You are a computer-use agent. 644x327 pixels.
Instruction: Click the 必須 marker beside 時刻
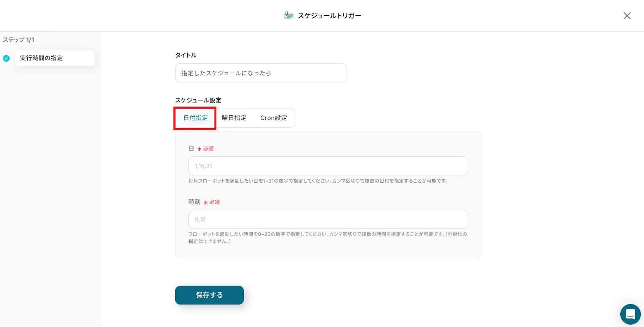click(214, 202)
